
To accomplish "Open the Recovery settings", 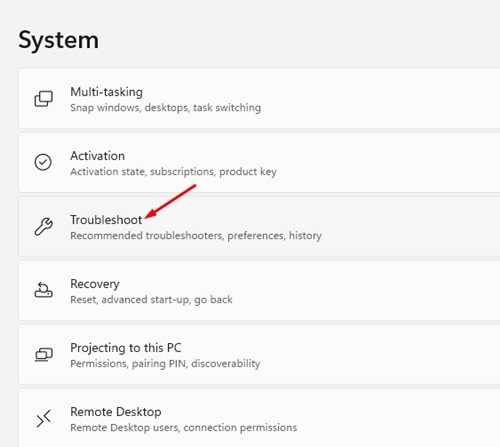I will coord(259,290).
